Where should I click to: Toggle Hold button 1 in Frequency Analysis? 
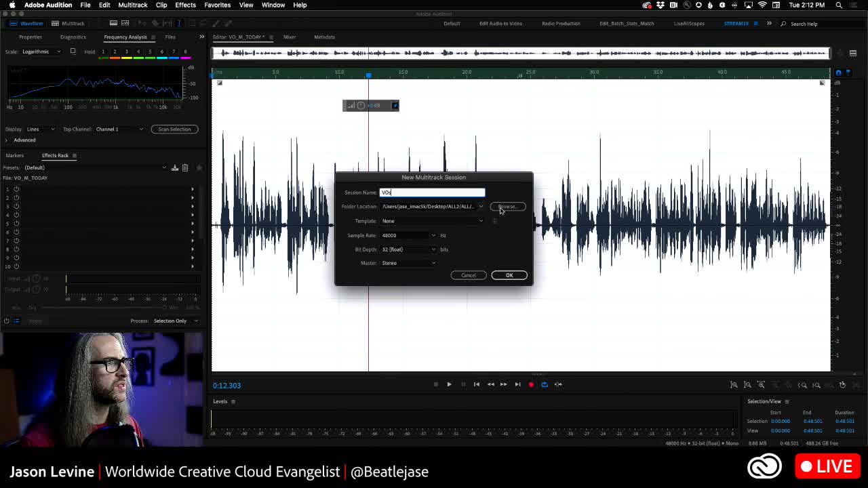pyautogui.click(x=103, y=51)
